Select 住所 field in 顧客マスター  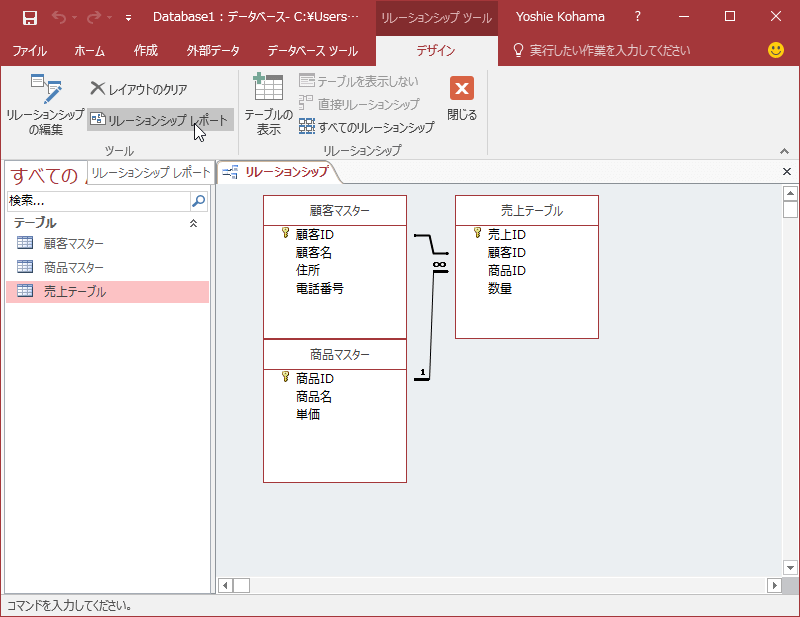308,270
